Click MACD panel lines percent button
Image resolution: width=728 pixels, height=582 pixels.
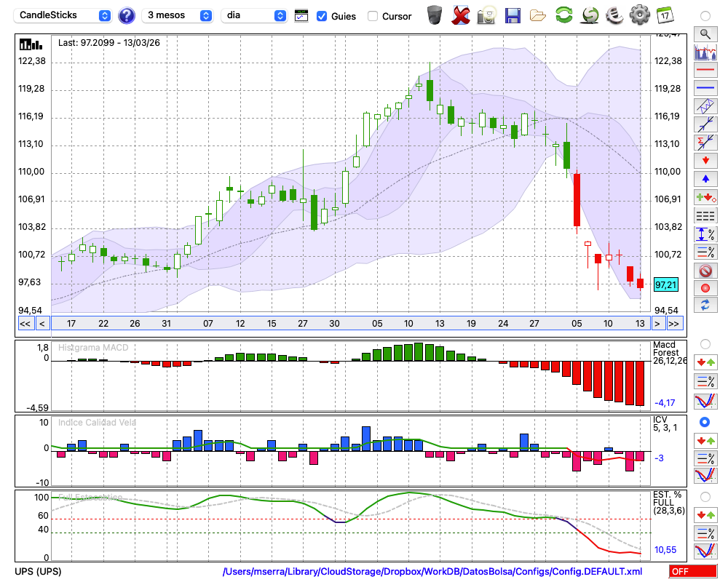pyautogui.click(x=705, y=381)
